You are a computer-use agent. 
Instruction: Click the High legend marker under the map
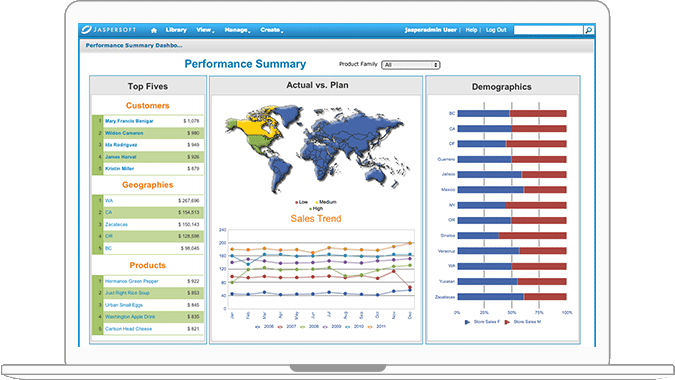[310, 209]
